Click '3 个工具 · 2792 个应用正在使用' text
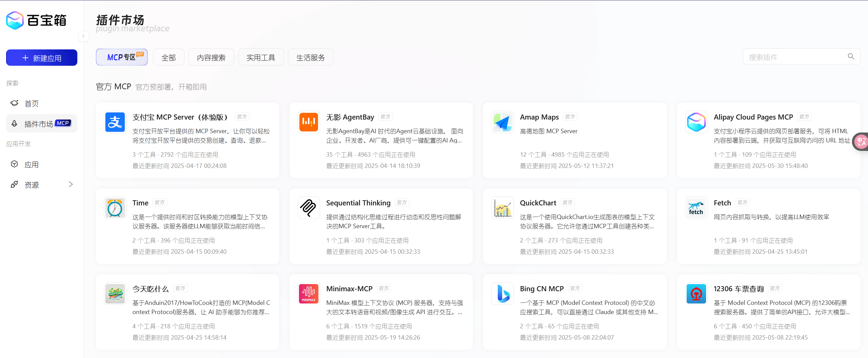 [175, 155]
